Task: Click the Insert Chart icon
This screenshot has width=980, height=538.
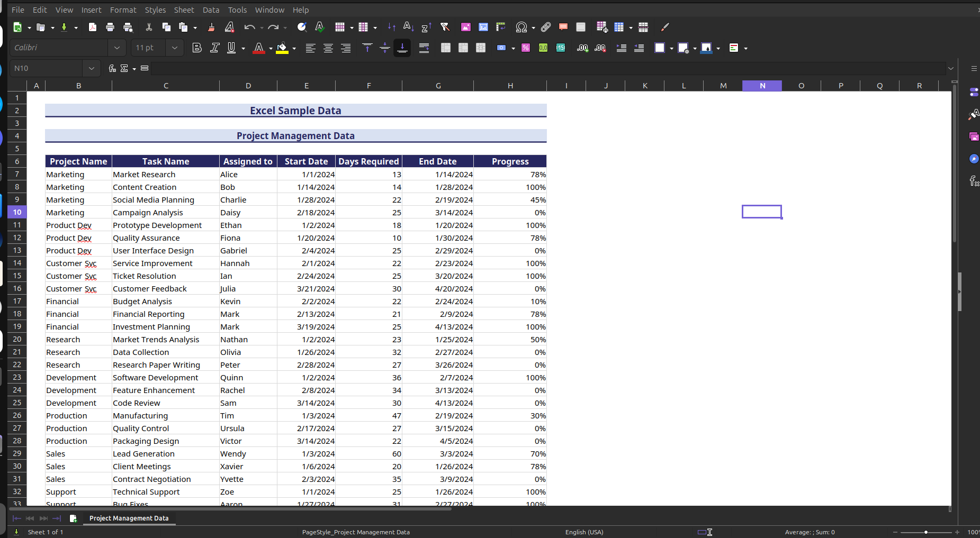Action: tap(483, 27)
